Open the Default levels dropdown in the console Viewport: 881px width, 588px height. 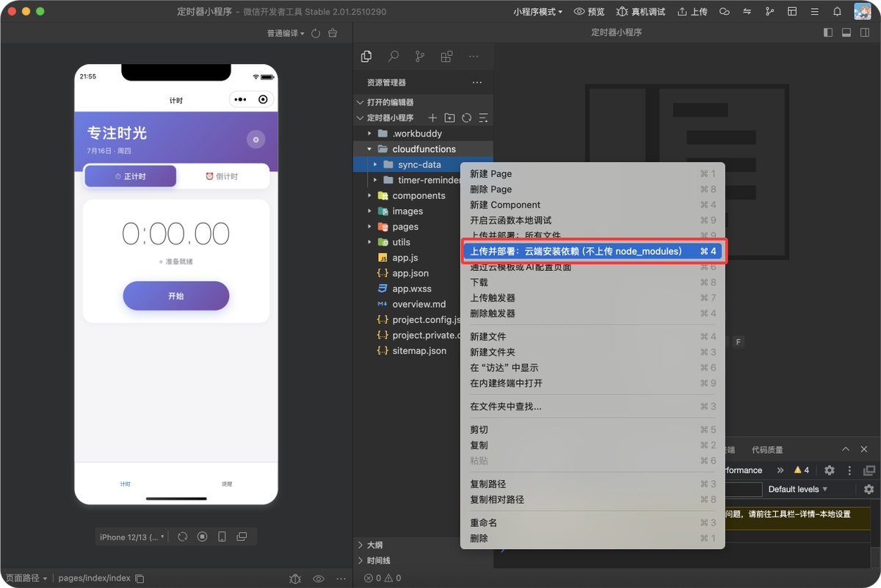pos(798,489)
